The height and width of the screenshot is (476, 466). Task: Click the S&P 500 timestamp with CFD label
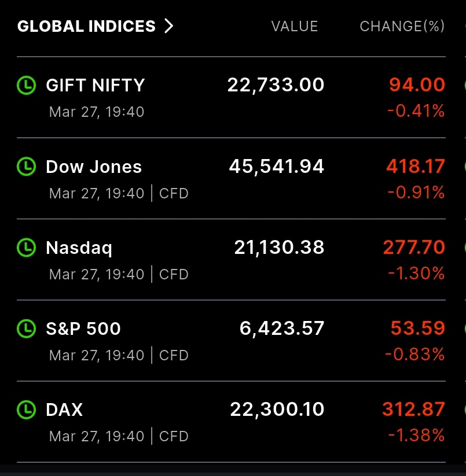click(119, 355)
